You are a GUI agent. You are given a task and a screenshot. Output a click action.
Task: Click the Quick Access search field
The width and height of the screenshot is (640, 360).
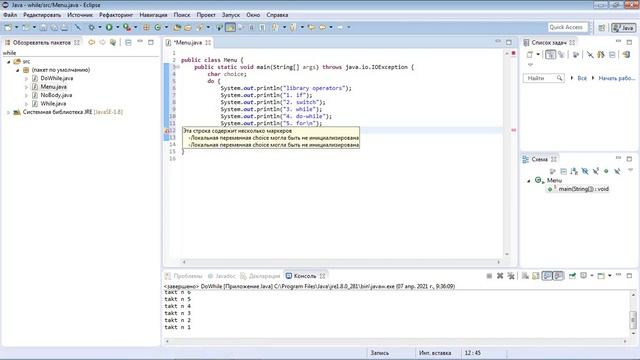(567, 27)
